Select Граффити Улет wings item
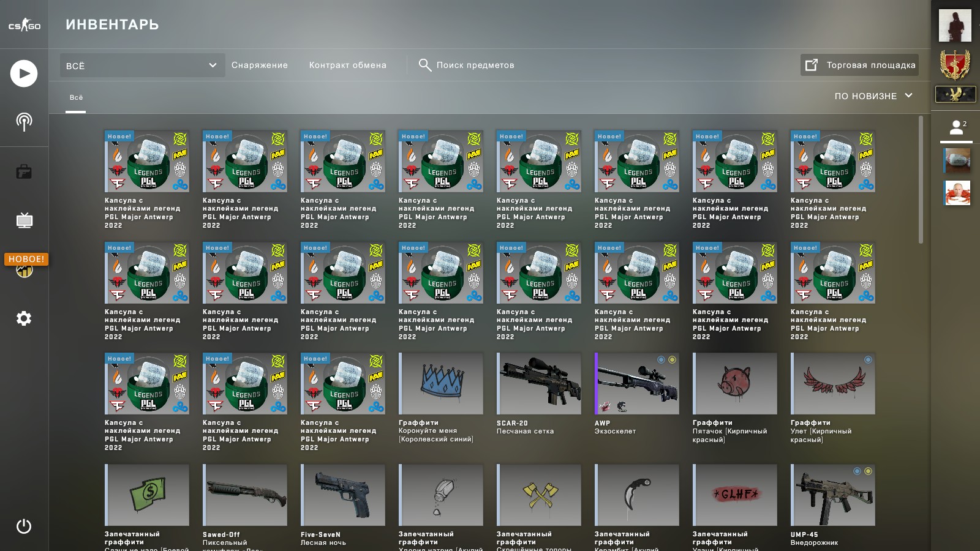 coord(833,383)
